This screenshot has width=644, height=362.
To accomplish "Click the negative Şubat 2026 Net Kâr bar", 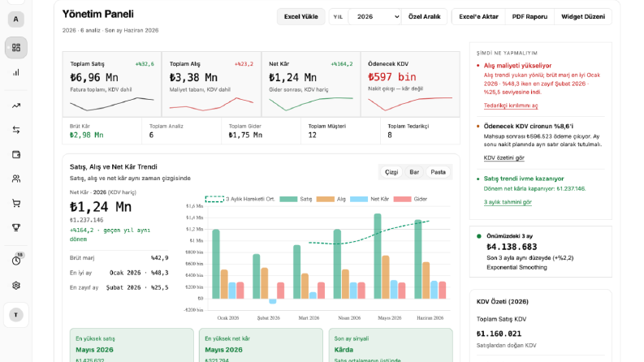I will (x=272, y=301).
